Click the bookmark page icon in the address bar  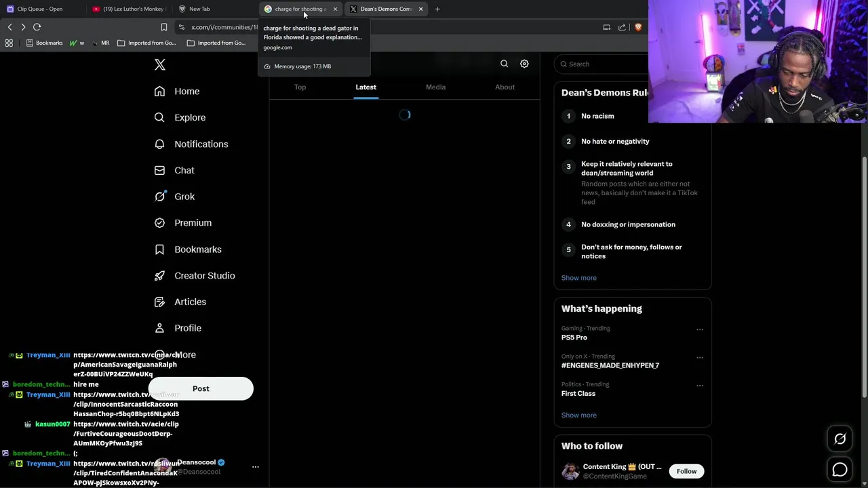(163, 27)
